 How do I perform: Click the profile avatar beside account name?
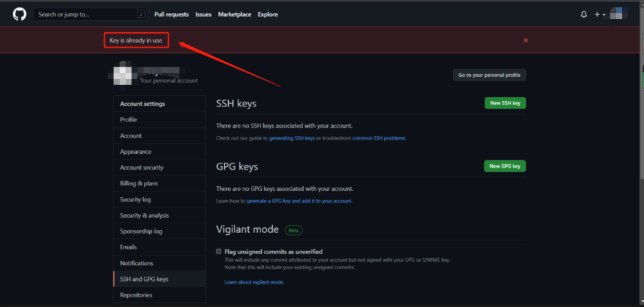coord(122,76)
